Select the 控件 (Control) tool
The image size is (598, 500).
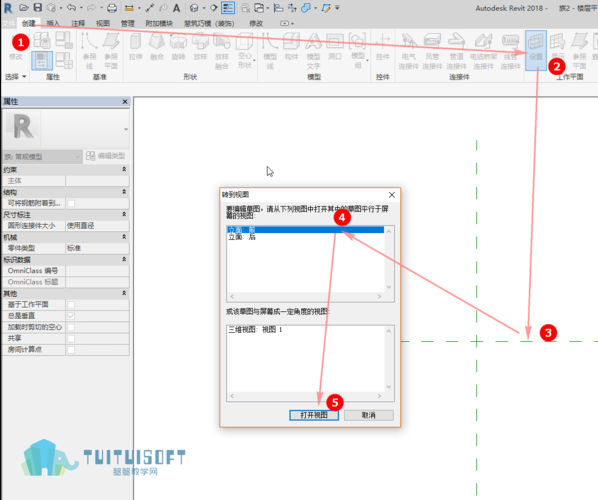click(383, 47)
